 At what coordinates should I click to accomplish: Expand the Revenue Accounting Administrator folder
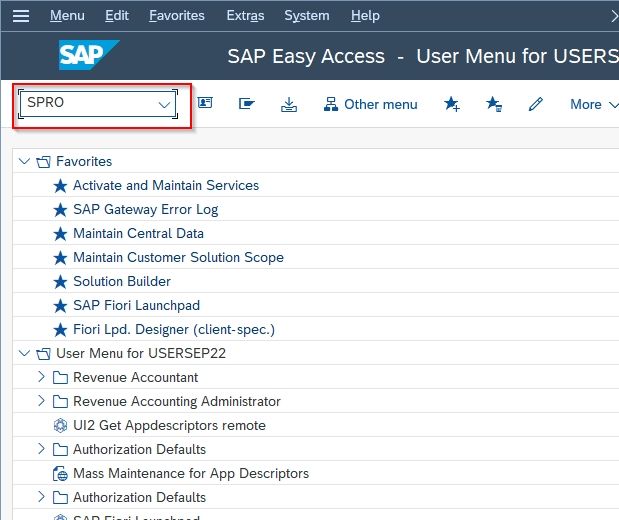(41, 401)
